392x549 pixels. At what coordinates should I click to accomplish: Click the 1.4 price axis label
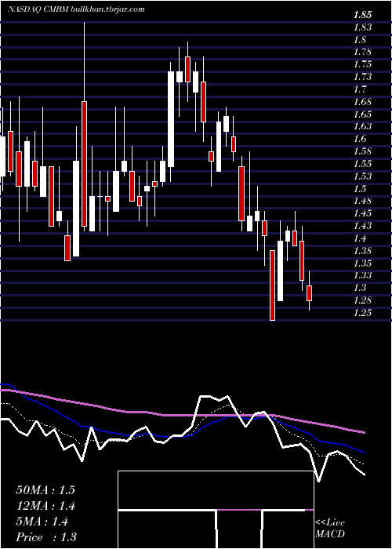360,238
